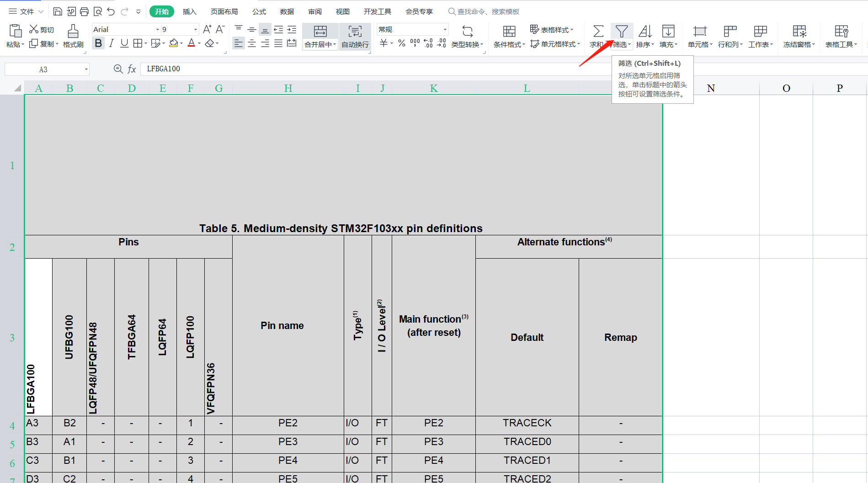Click the font color A button
Viewport: 868px width, 483px height.
click(x=192, y=43)
